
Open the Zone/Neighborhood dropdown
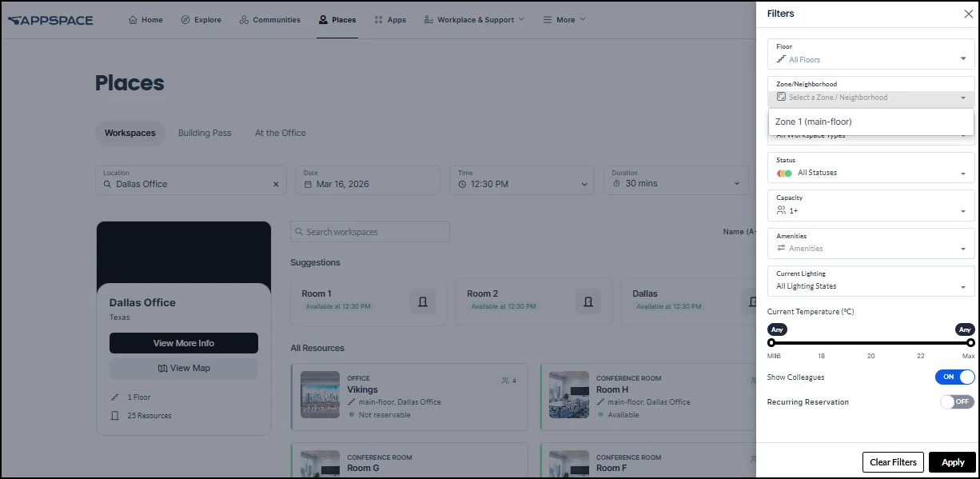tap(870, 92)
